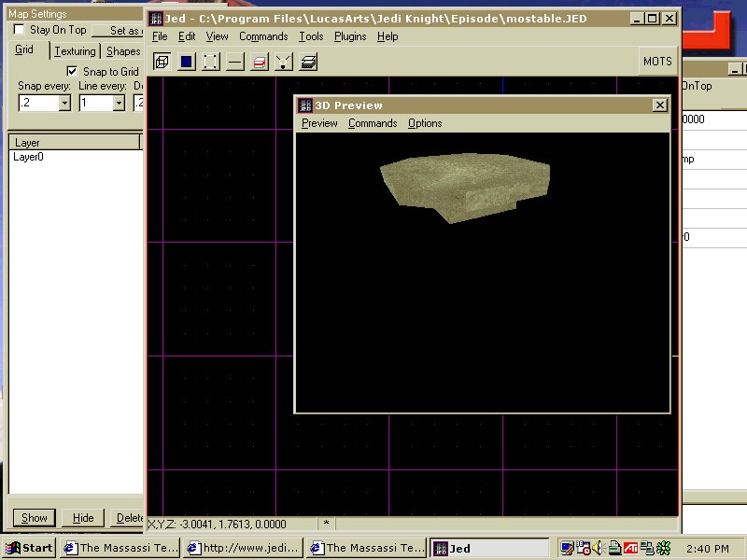Open the View menu in Jed
The height and width of the screenshot is (560, 747).
tap(217, 36)
